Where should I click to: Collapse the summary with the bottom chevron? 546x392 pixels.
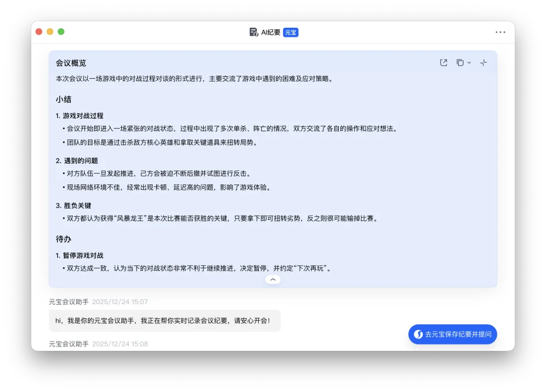click(273, 279)
